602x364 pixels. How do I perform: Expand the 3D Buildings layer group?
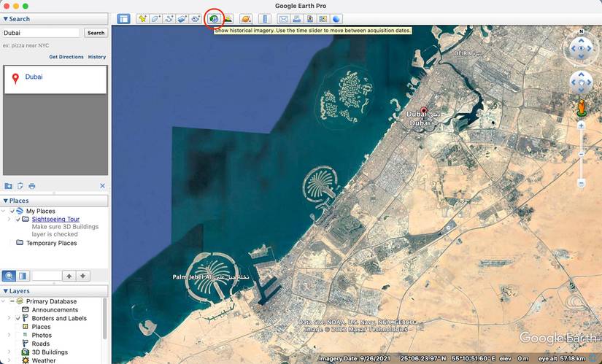click(9, 352)
